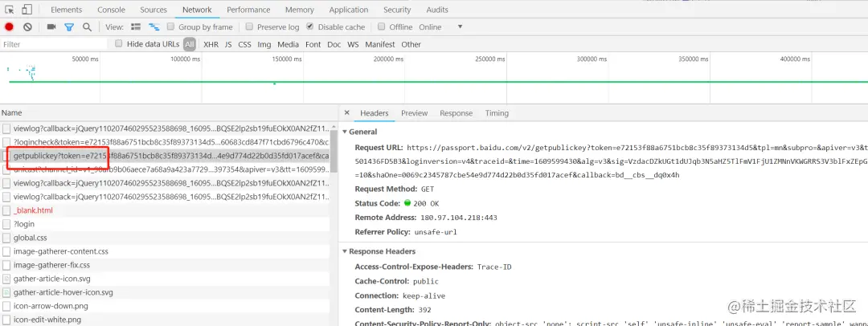
Task: Click the gather-article-icon.svg file icon
Action: click(x=6, y=279)
